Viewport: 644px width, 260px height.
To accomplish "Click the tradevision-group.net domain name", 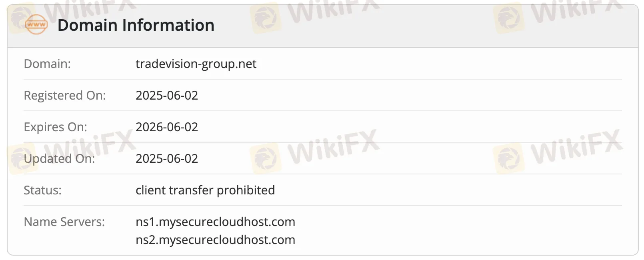I will [196, 64].
